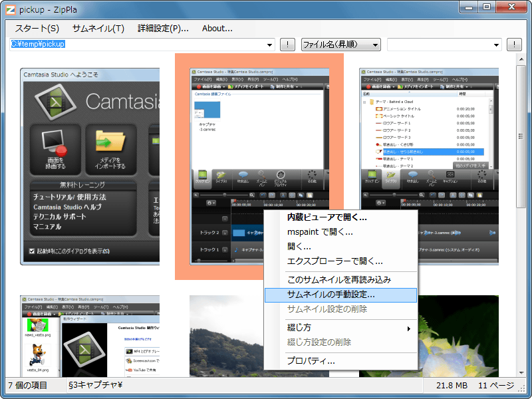Viewport: 532px width, 399px height.
Task: Choose mspaint で開く... entry
Action: click(x=340, y=232)
